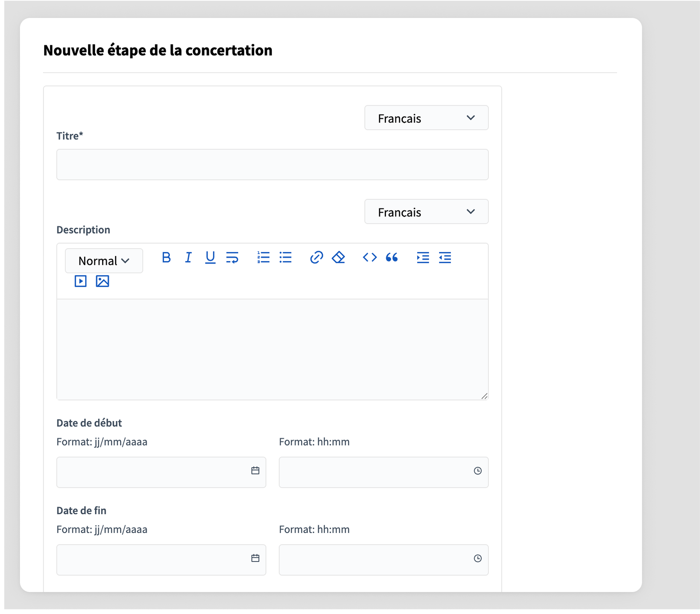
Task: Open the Titre language dropdown
Action: click(x=427, y=118)
